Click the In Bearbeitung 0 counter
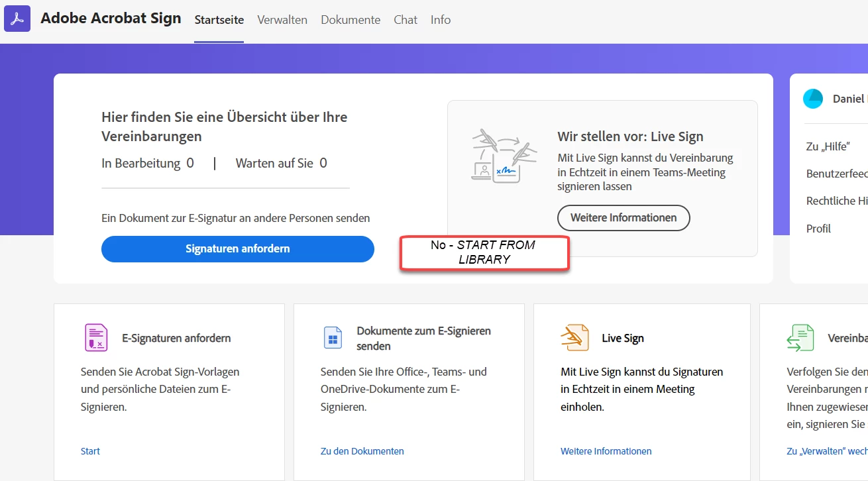This screenshot has height=481, width=868. [148, 163]
